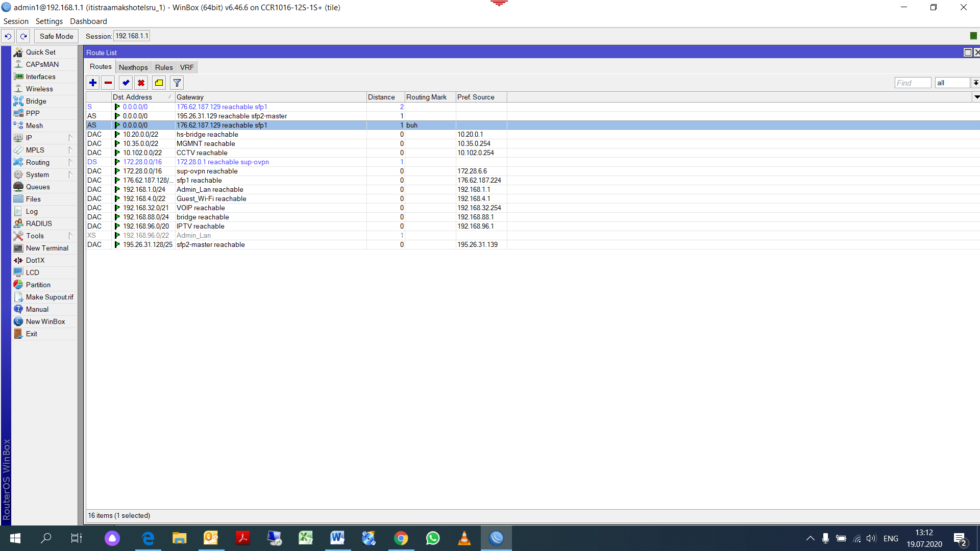This screenshot has height=551, width=980.
Task: Open LCD in sidebar
Action: (x=44, y=272)
